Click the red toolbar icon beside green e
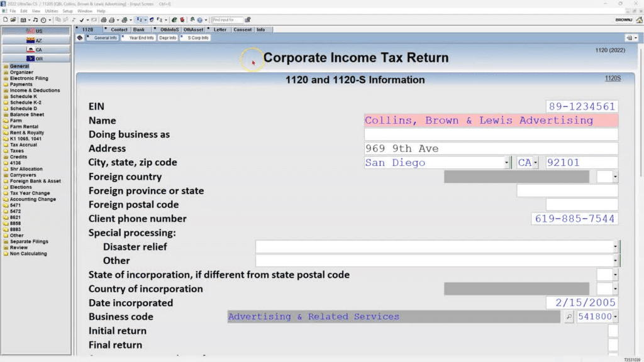 182,19
